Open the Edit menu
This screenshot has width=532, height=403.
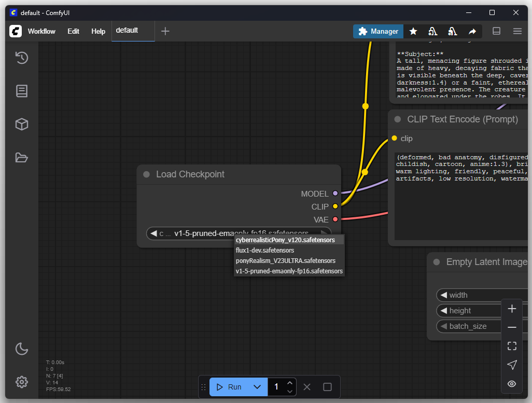(x=73, y=31)
